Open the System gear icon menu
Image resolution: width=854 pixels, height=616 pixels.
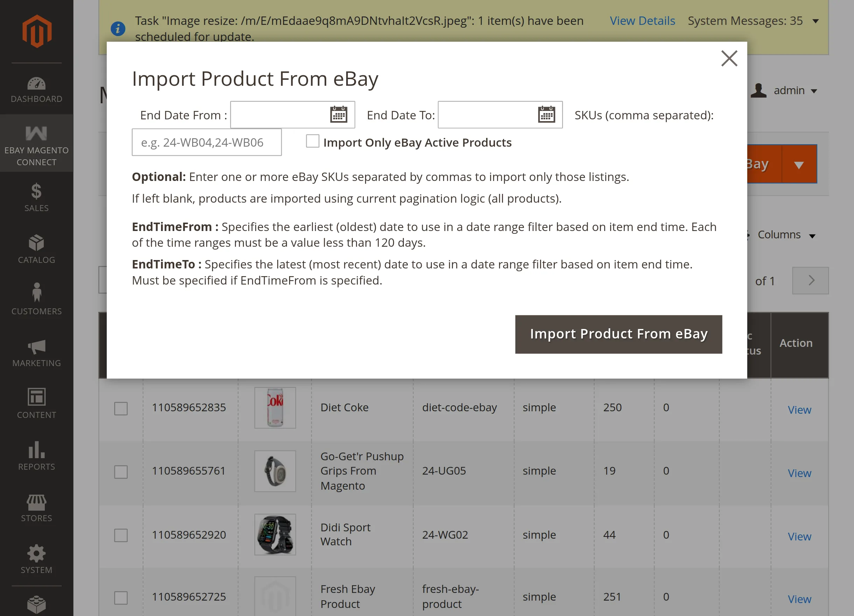[x=36, y=559]
